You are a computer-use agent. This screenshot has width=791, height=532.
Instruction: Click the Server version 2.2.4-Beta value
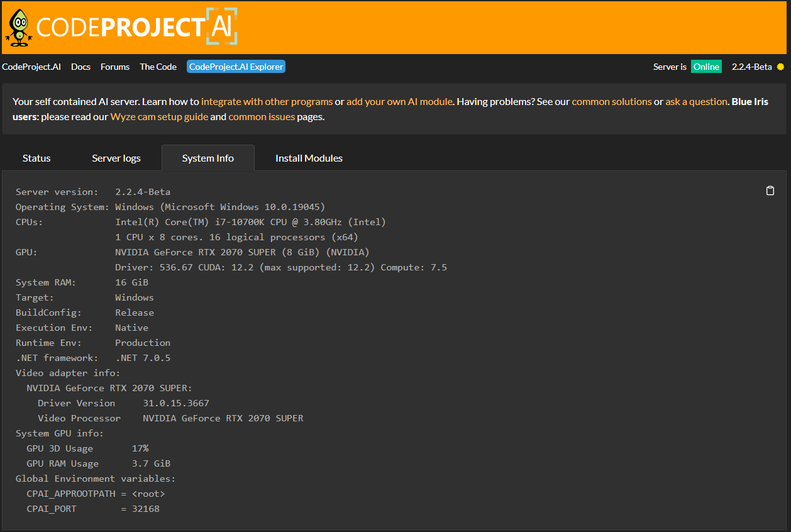click(x=143, y=192)
